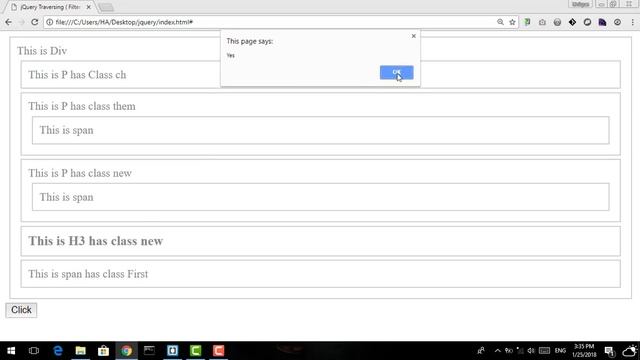The image size is (640, 360).
Task: Click OK in the alert dialog
Action: 396,72
